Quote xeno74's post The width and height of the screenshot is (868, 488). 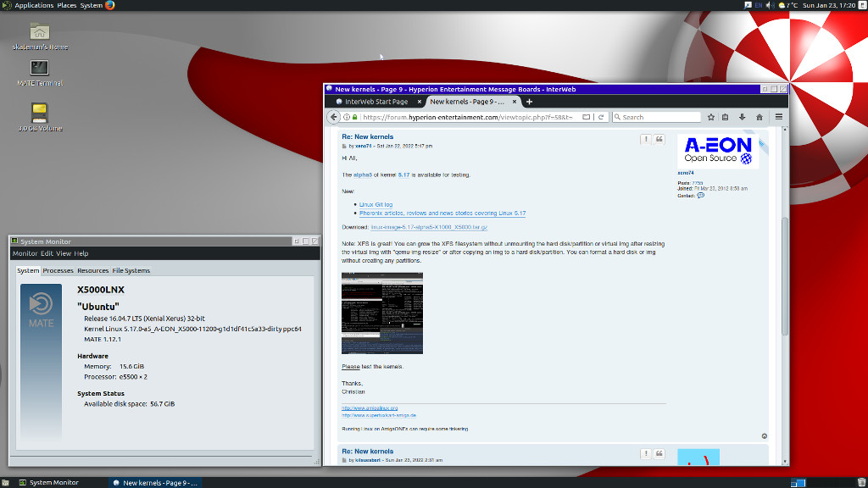coord(659,140)
